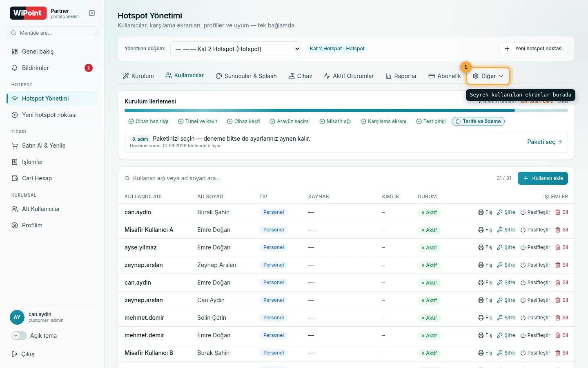Open the Yönetilen düğüm dropdown
588x368 pixels.
click(x=236, y=49)
